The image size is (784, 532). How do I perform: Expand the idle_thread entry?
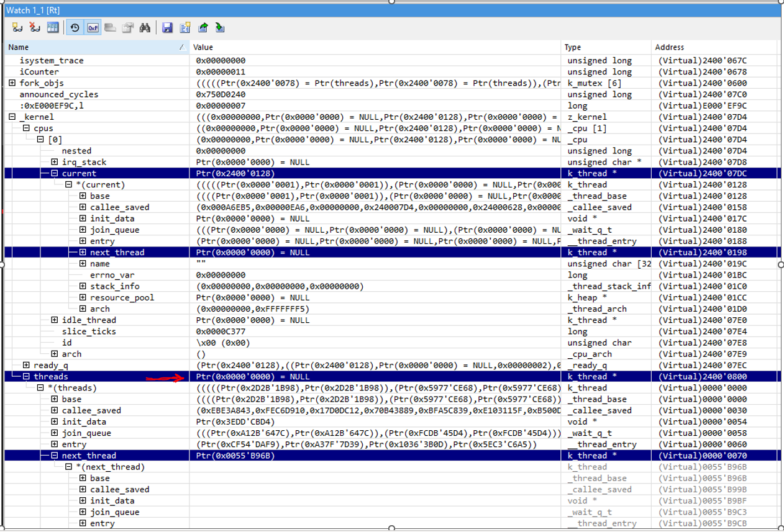coord(54,320)
